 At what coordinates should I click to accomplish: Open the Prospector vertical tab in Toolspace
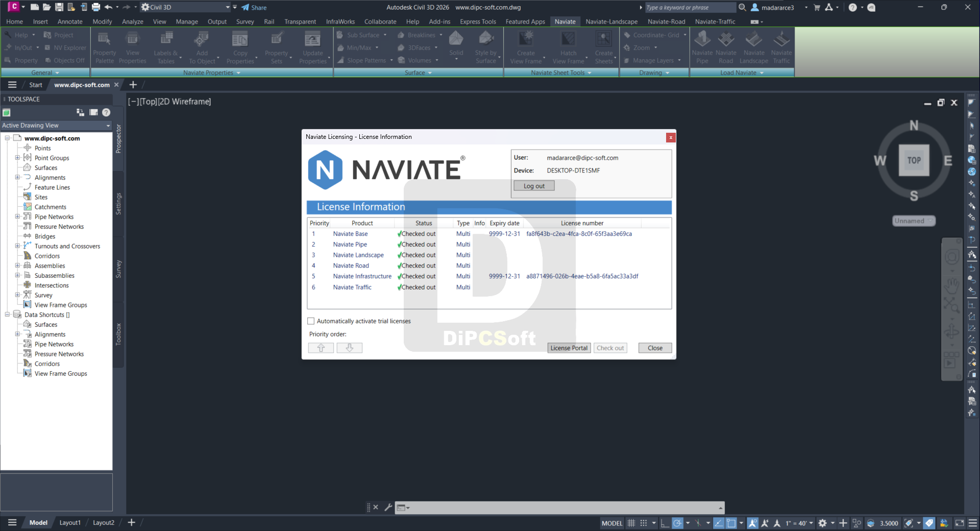pyautogui.click(x=118, y=139)
